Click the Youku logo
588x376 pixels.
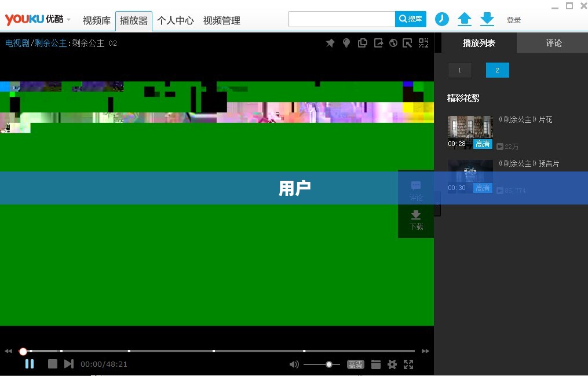click(x=34, y=19)
